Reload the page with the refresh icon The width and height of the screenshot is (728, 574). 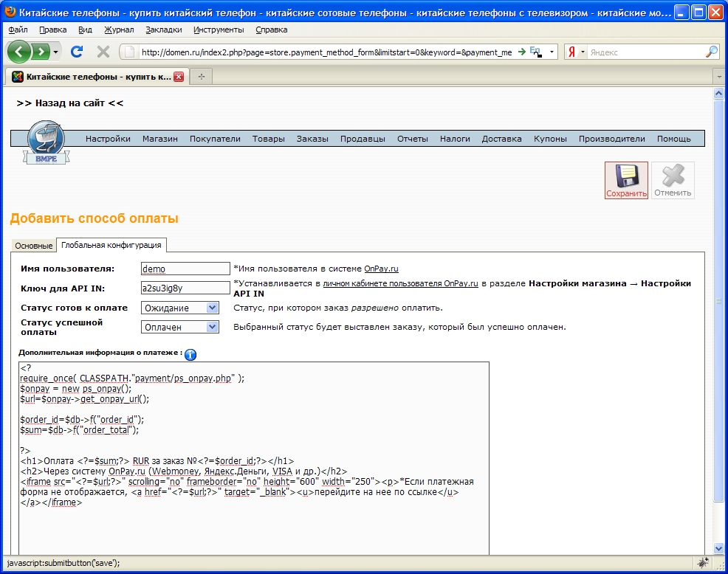[x=77, y=52]
